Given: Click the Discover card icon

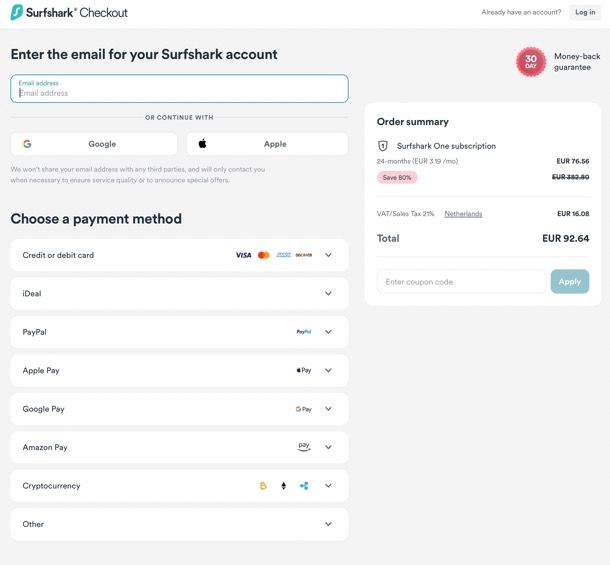Looking at the screenshot, I should [304, 255].
